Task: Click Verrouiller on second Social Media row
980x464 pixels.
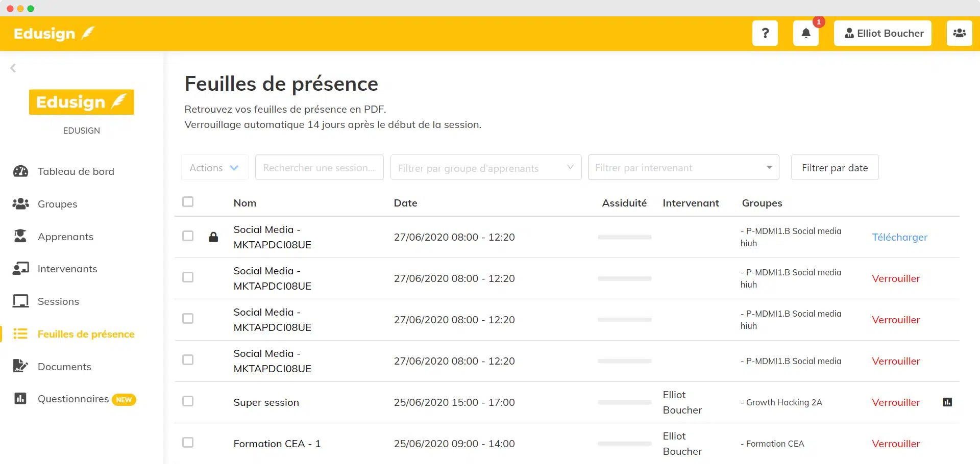Action: (x=896, y=278)
